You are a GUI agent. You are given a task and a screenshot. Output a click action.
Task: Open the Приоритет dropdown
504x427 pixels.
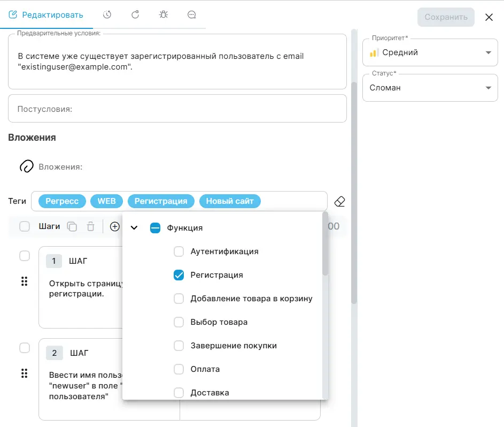tap(430, 52)
